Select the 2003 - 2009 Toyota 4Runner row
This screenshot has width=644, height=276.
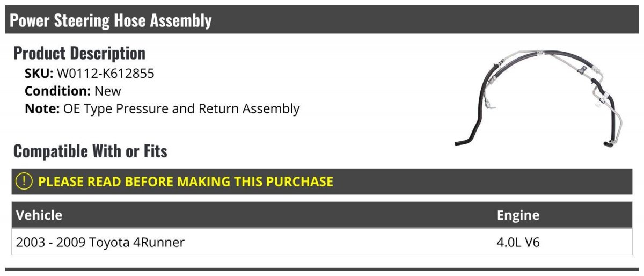pos(322,242)
